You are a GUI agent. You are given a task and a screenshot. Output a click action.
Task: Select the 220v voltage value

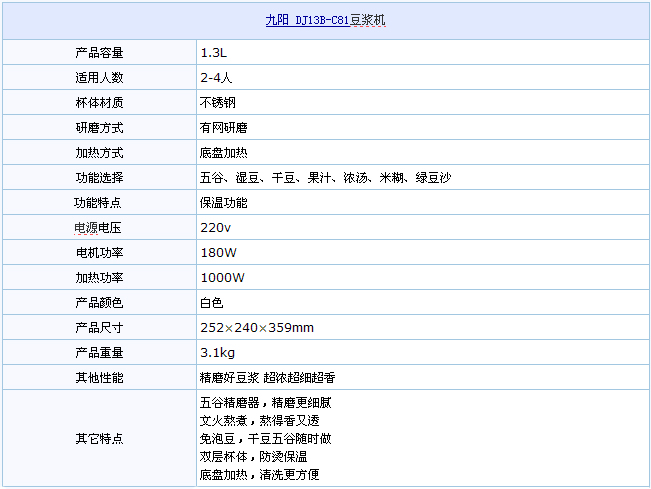216,228
